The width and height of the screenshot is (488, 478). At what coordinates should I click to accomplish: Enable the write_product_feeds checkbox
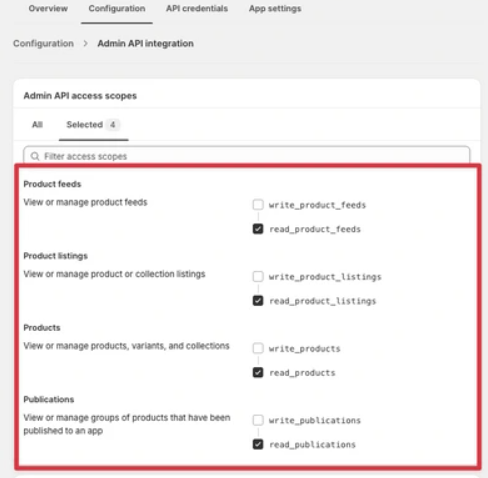click(x=258, y=205)
